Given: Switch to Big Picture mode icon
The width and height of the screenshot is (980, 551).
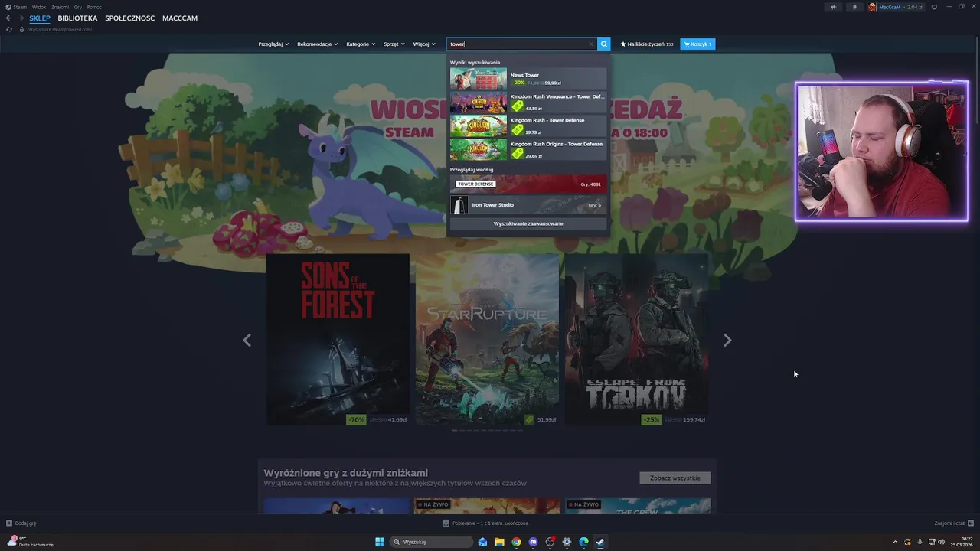Looking at the screenshot, I should 934,7.
